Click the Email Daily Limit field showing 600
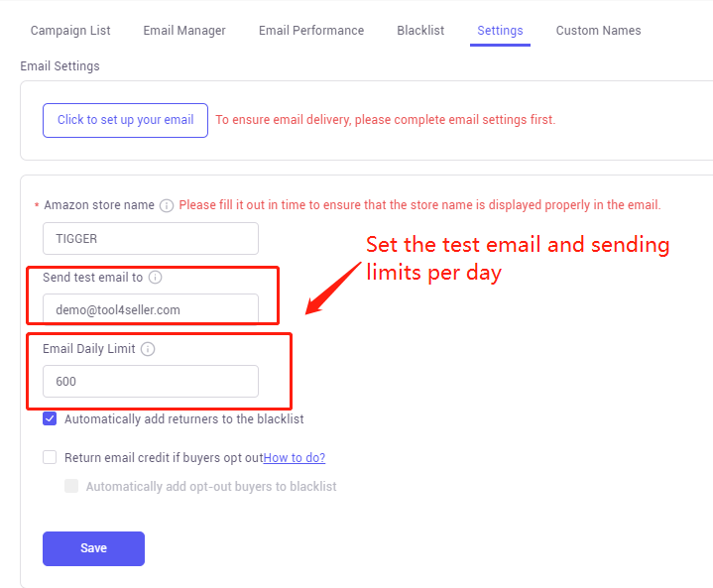Screen dimensions: 713x588 click(151, 381)
